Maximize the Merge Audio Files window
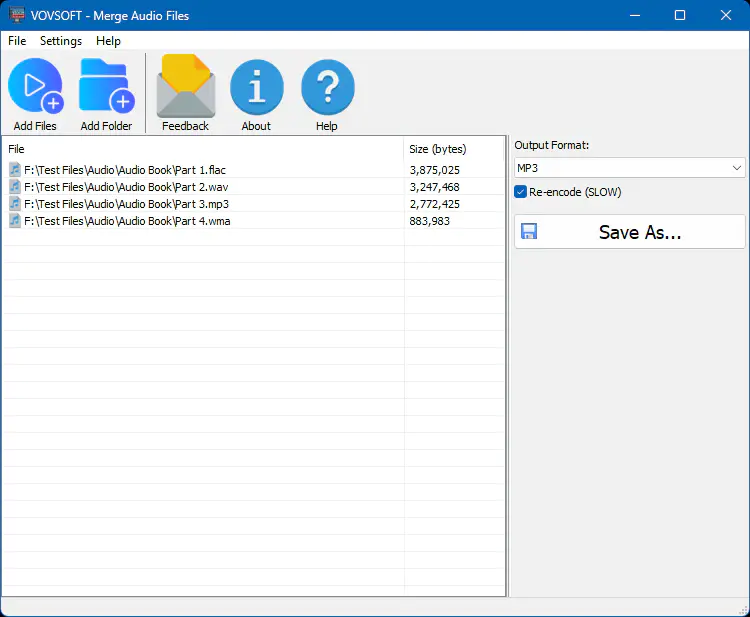750x617 pixels. point(680,15)
